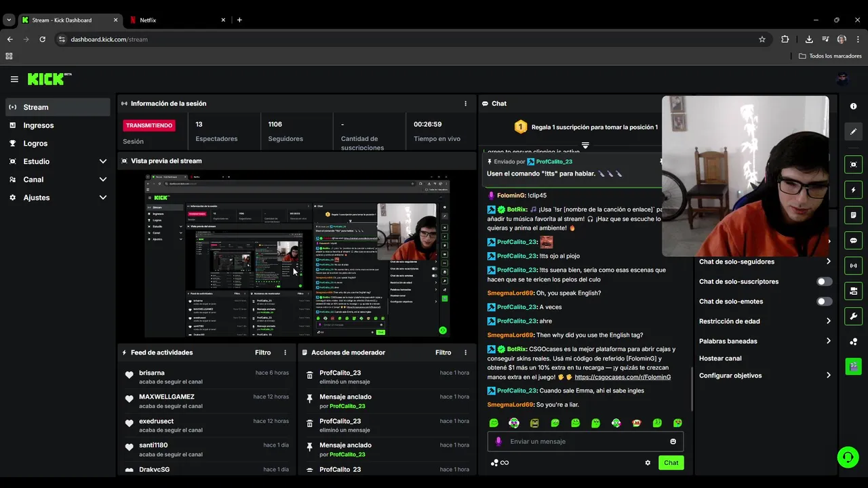The image size is (868, 488).
Task: Click Filtro in Feed de actividades
Action: tap(263, 352)
